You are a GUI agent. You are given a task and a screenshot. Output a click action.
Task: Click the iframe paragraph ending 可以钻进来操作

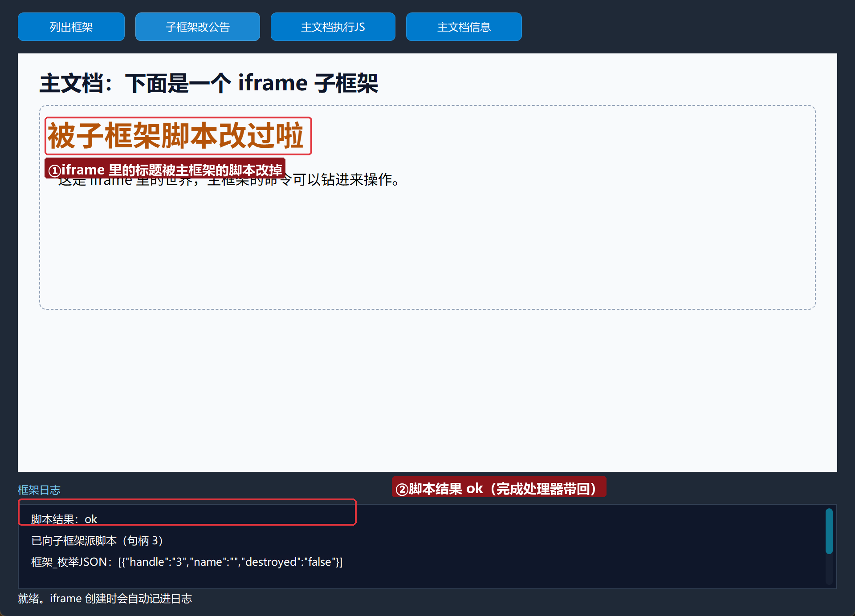click(x=229, y=180)
